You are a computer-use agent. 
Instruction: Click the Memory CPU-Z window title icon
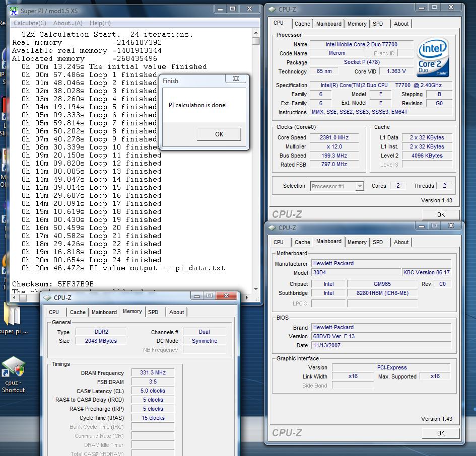47,298
